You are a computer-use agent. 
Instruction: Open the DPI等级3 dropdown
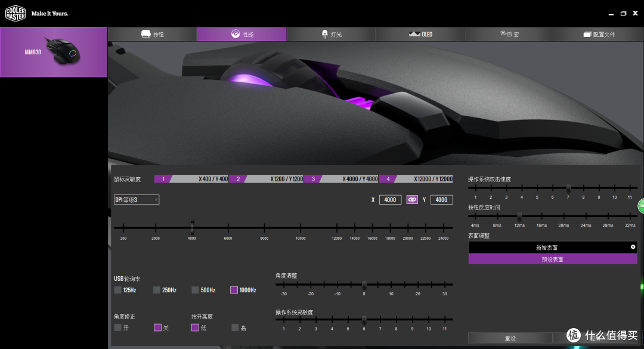(137, 200)
